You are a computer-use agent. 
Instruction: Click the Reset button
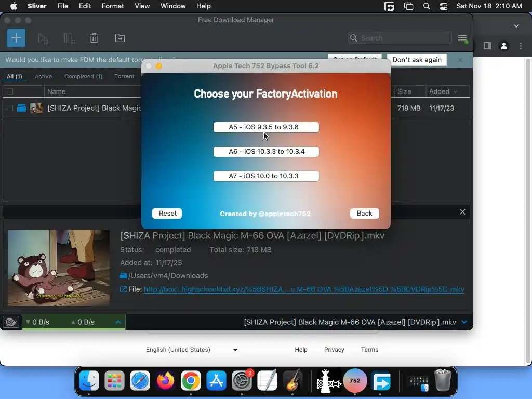point(167,214)
